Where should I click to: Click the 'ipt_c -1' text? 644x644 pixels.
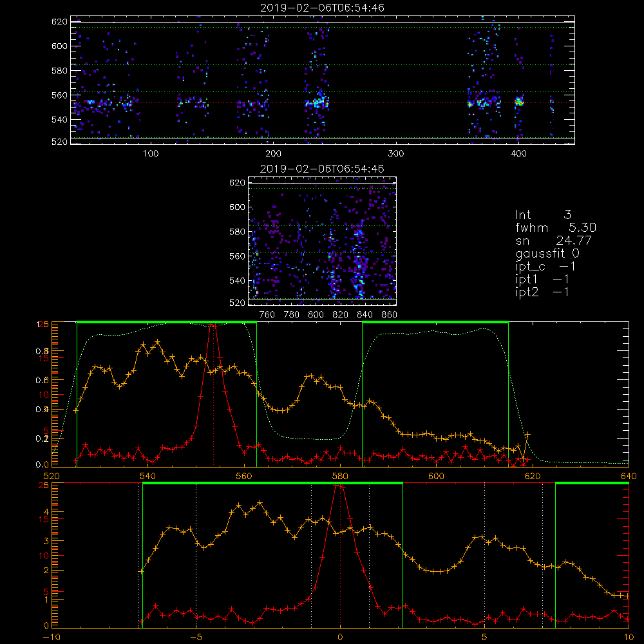[x=545, y=266]
